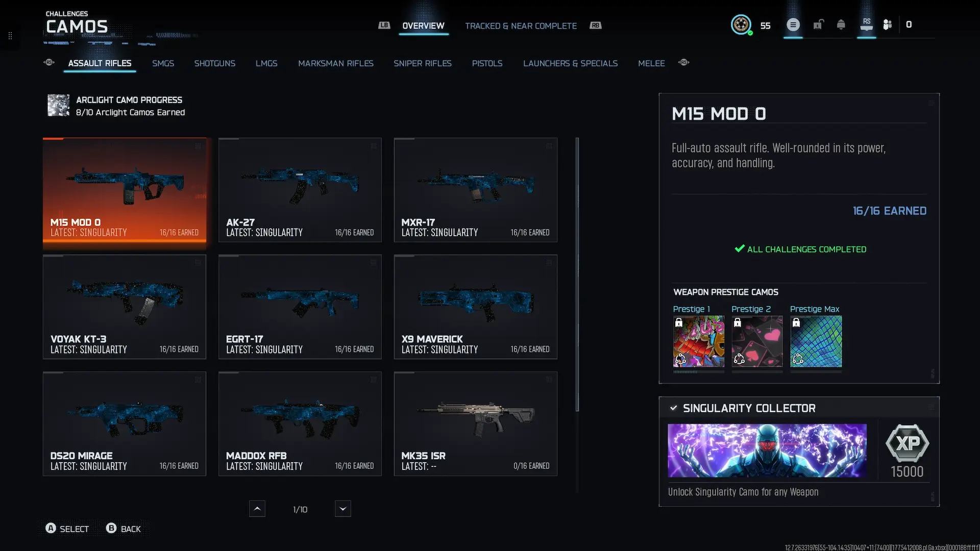Screen dimensions: 980x551
Task: Click the Back button prompt
Action: click(123, 529)
